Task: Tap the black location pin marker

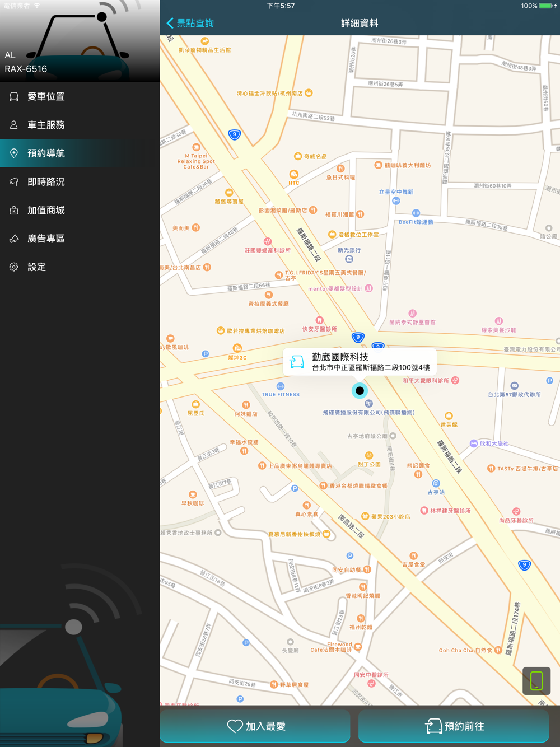Action: point(360,390)
